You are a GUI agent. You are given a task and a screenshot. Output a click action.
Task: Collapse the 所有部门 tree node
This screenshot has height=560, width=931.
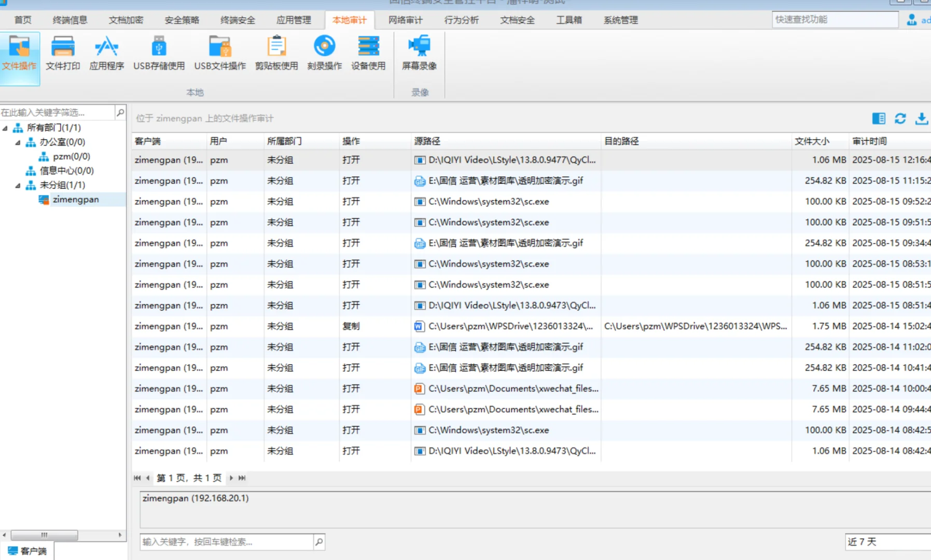point(5,128)
